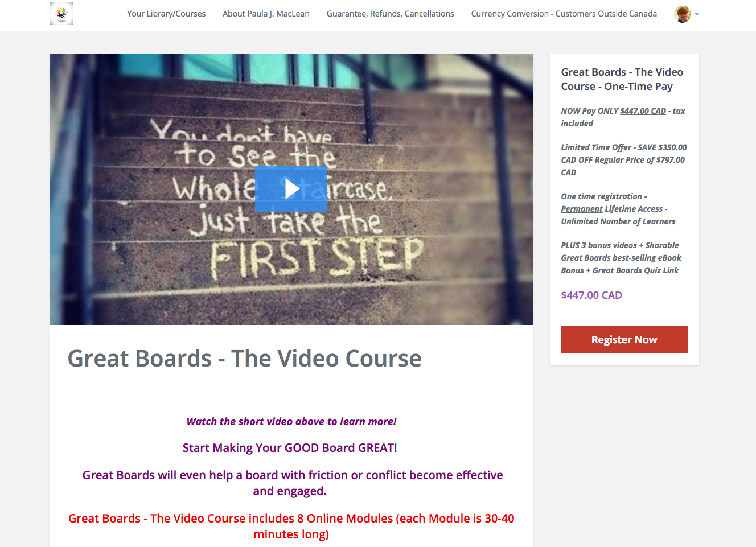The image size is (756, 547).
Task: Expand the dropdown arrow beside the avatar
Action: (697, 14)
